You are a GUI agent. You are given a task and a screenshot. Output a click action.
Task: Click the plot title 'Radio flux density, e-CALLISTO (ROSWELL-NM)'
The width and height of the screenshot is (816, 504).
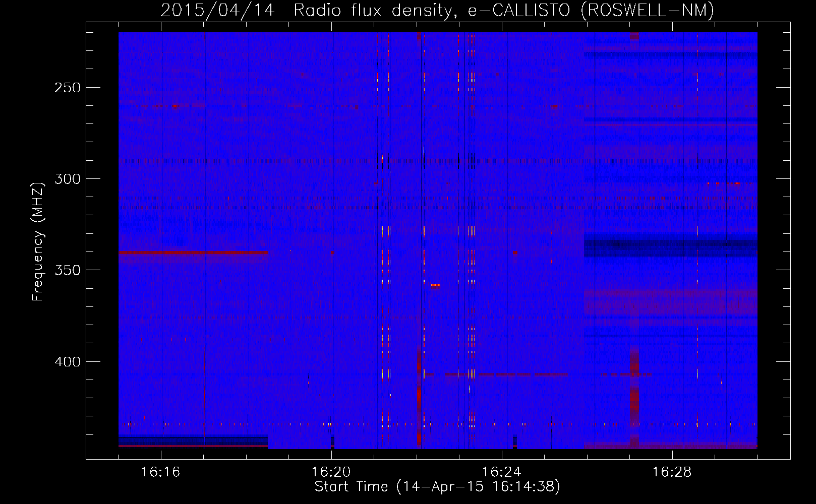point(504,10)
